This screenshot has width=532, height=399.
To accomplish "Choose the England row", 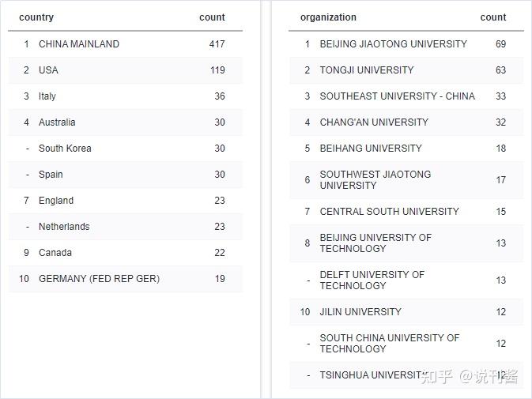I will click(x=56, y=201).
